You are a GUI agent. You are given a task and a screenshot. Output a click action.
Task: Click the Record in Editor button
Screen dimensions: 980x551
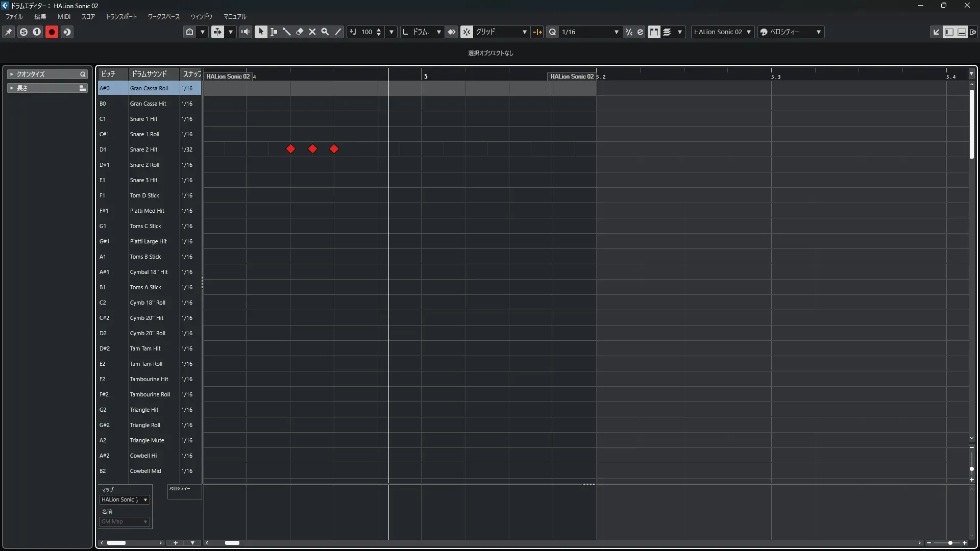click(x=52, y=32)
